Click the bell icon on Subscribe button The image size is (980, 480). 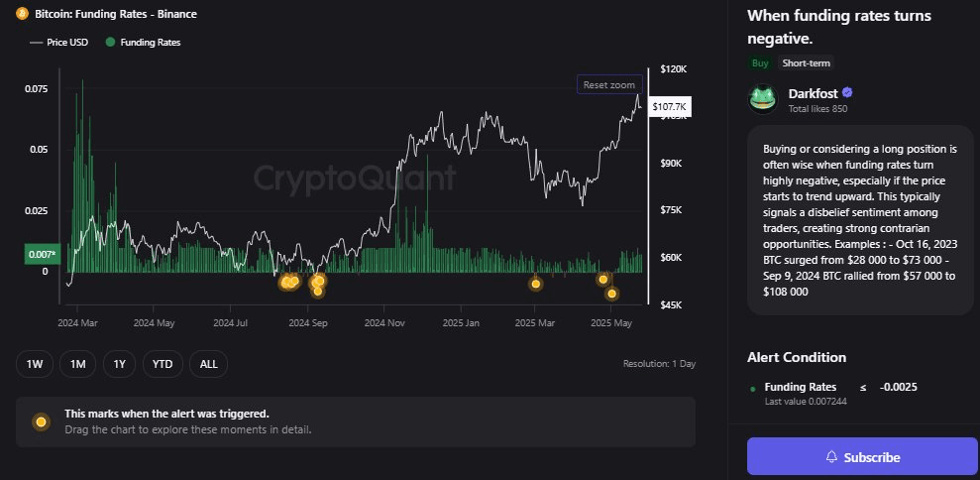(x=831, y=457)
